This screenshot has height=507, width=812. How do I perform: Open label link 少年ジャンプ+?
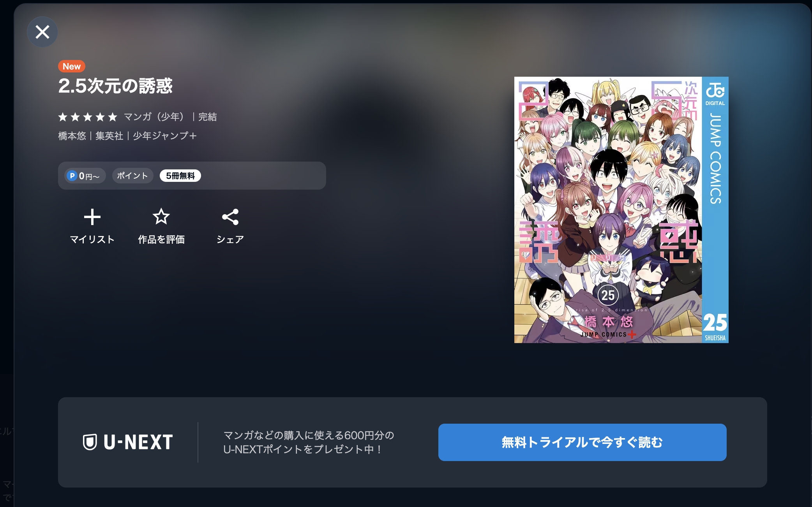coord(165,136)
